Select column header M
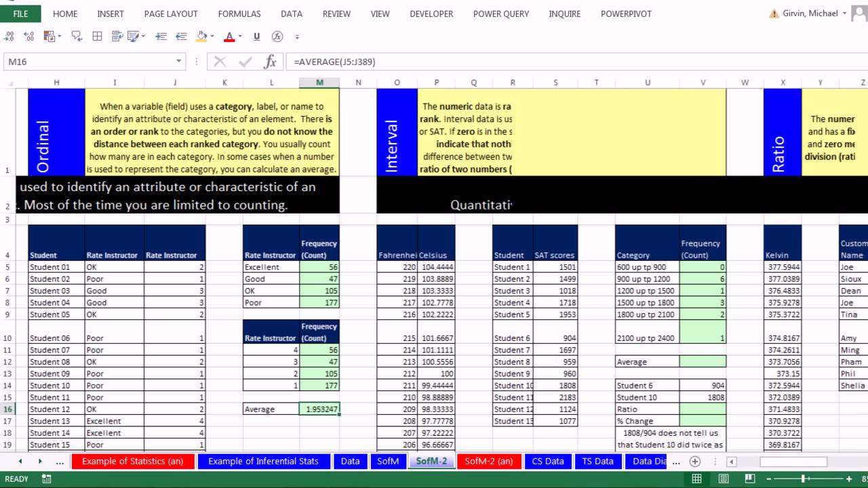 [319, 83]
